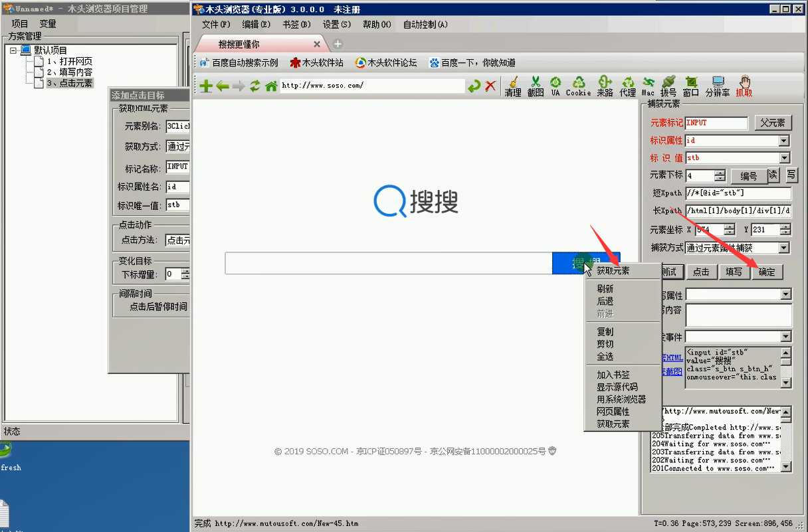This screenshot has height=532, width=808.
Task: Open the 设置(S) menu
Action: tap(337, 25)
